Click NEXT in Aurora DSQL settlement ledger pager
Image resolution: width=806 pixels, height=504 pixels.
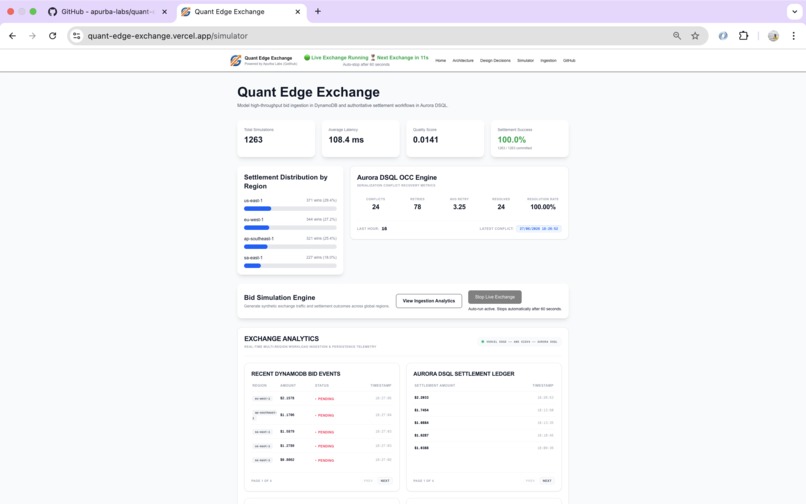[x=547, y=481]
